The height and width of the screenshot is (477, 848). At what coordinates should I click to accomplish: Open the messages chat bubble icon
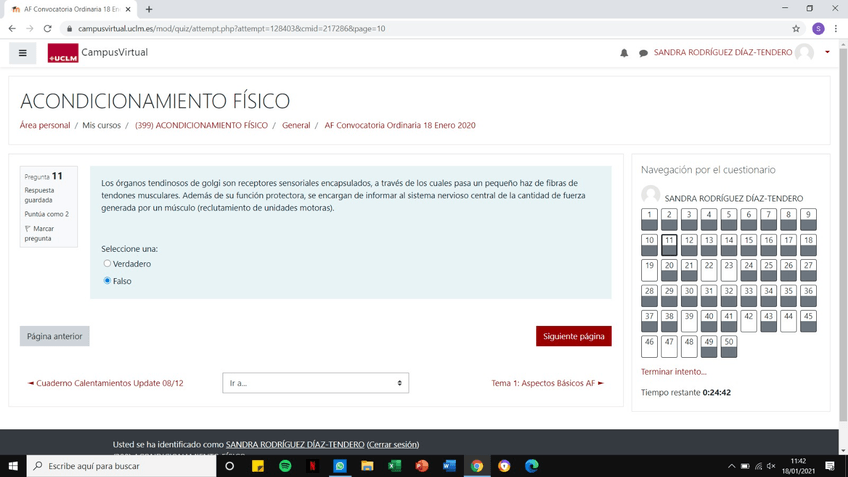(x=643, y=53)
